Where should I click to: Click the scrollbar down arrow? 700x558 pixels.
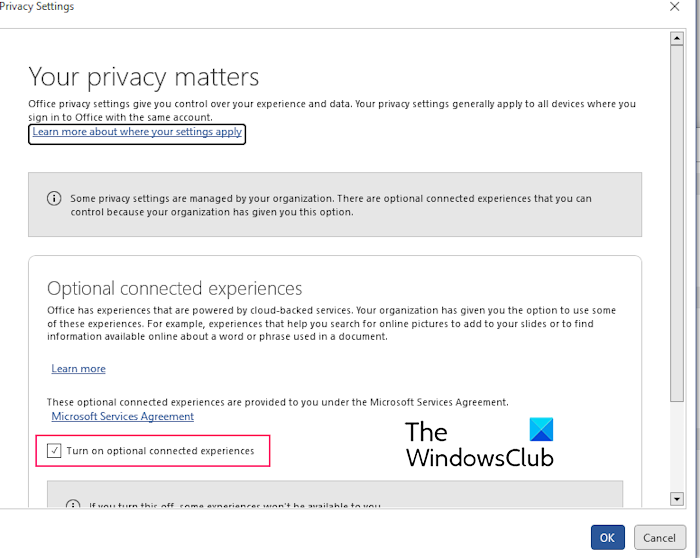click(677, 498)
